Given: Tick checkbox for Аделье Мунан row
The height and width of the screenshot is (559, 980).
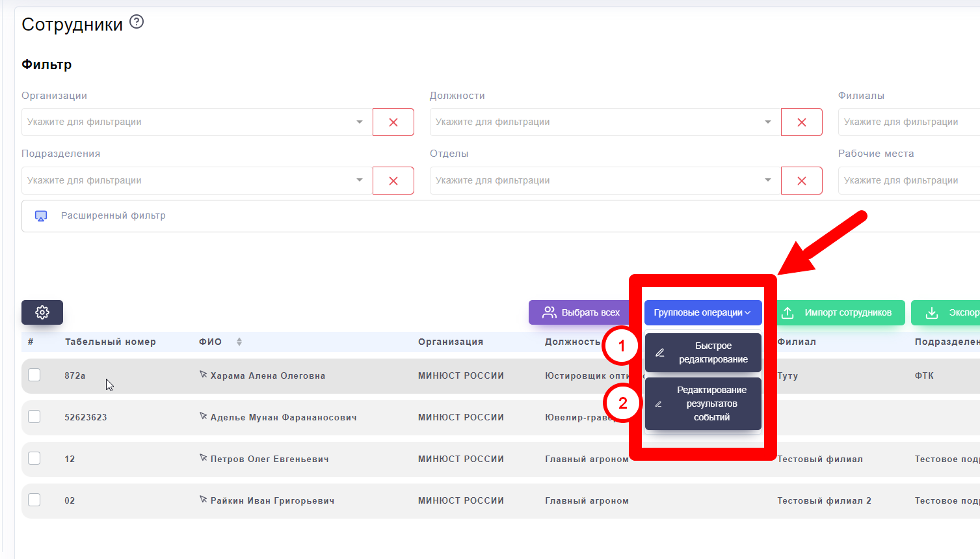Looking at the screenshot, I should click(x=34, y=416).
